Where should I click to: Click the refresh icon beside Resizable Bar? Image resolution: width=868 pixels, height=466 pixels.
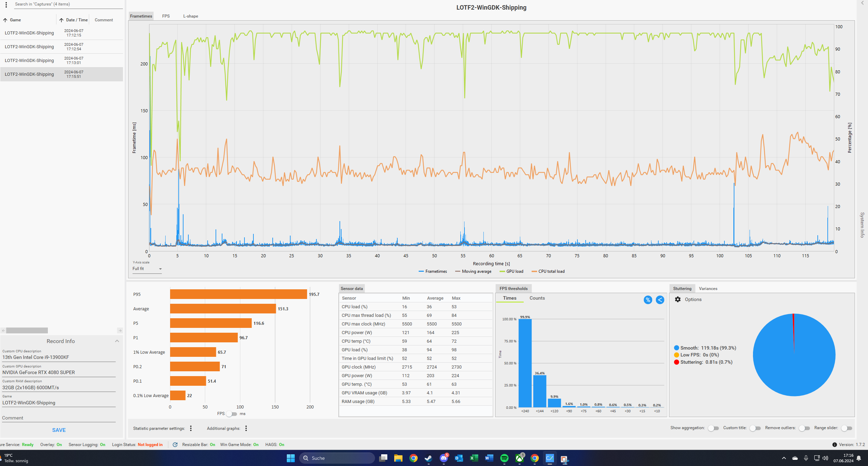coord(175,444)
